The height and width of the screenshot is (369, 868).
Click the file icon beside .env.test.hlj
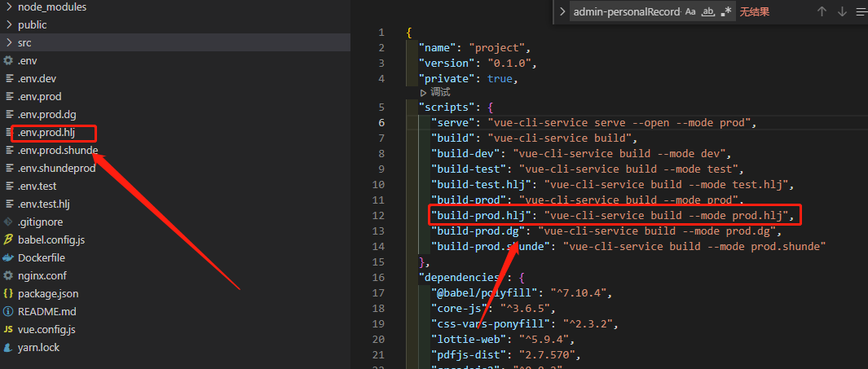coord(8,204)
